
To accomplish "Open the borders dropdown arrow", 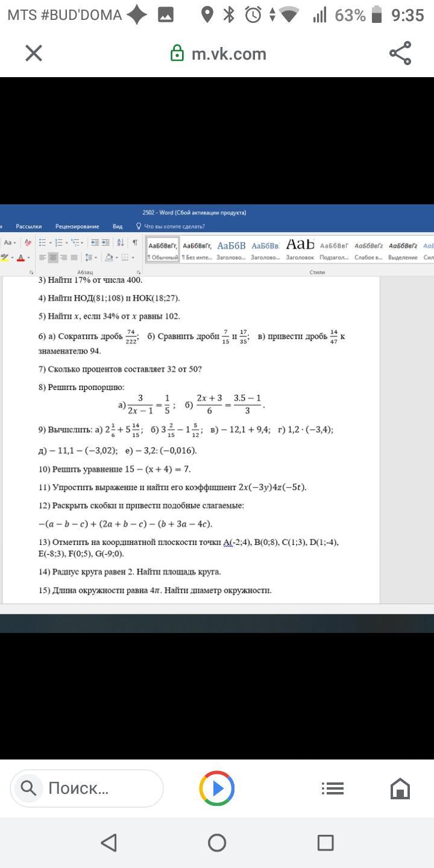I will click(133, 258).
